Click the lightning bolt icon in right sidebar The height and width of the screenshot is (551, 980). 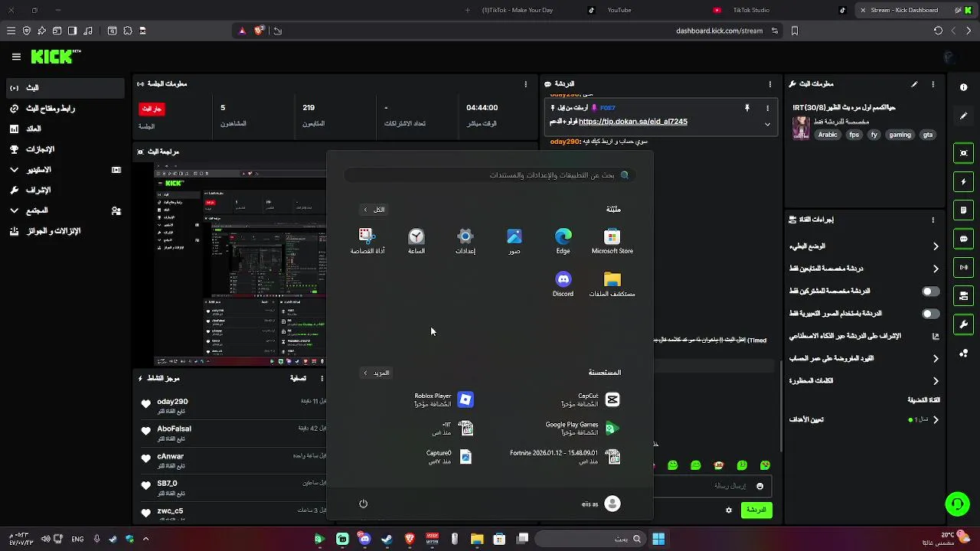[x=964, y=182]
